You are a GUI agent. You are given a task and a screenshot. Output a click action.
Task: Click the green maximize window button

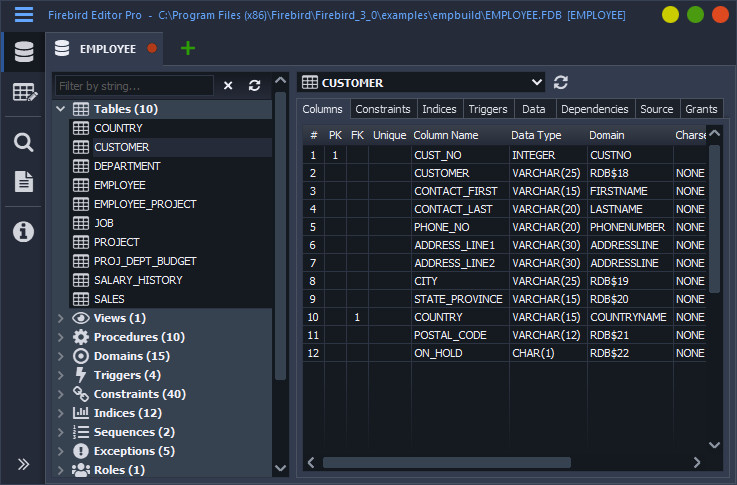click(695, 15)
